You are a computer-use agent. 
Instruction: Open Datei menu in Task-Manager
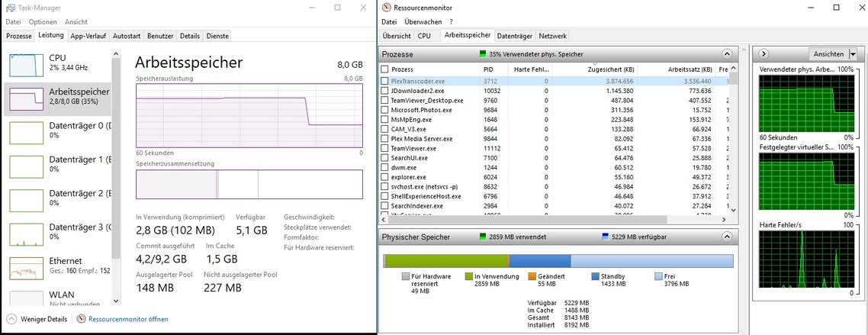point(13,22)
